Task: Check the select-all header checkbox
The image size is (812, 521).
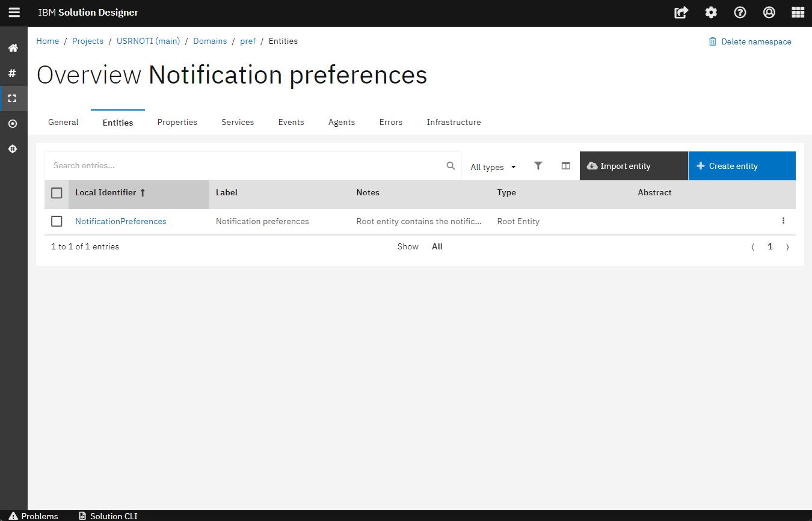Action: [57, 193]
